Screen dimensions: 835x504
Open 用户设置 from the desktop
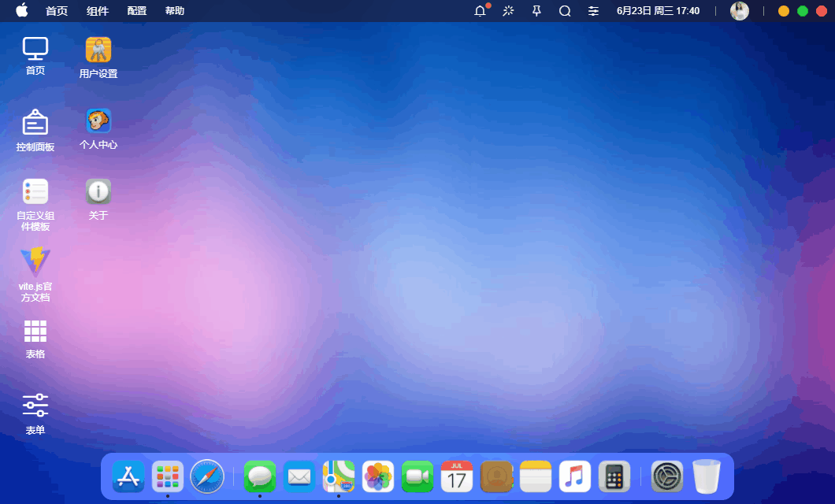98,55
